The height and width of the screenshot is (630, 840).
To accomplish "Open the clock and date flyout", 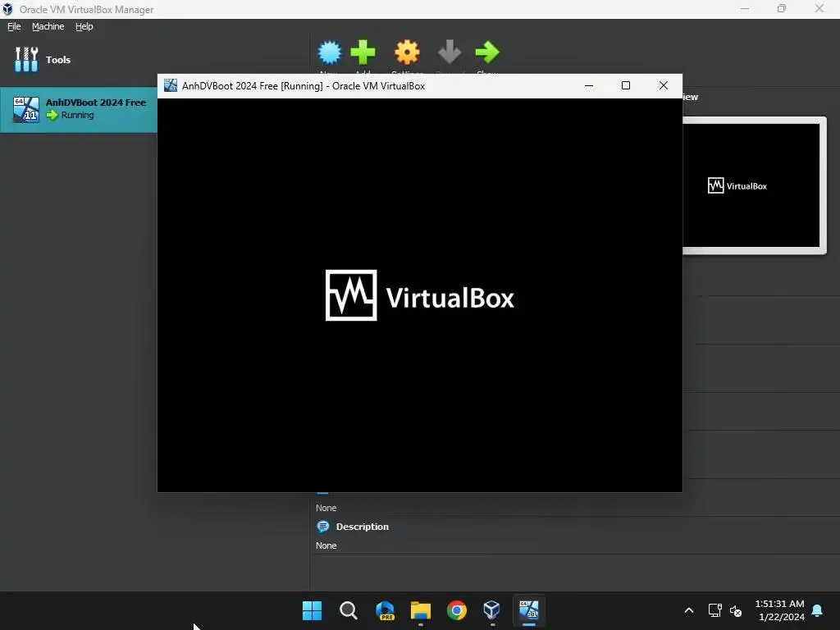I will tap(780, 610).
